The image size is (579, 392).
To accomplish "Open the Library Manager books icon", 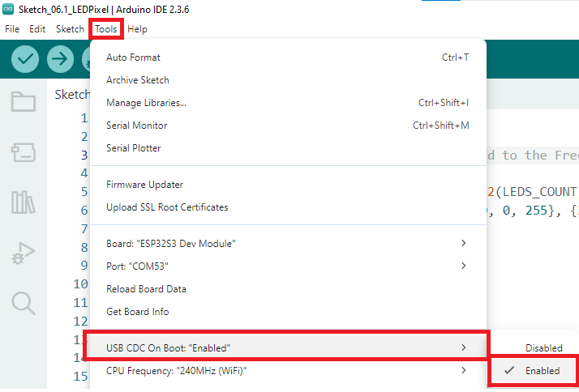I will click(24, 202).
